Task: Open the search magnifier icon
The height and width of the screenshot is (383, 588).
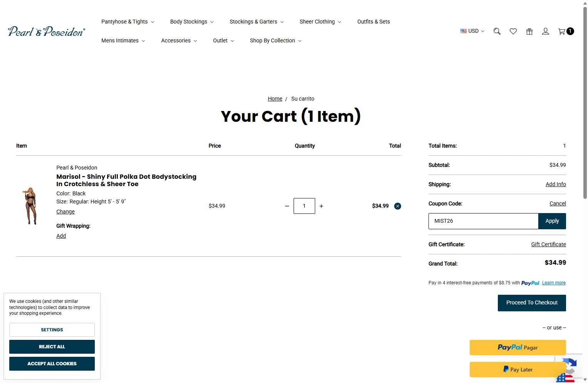Action: (x=497, y=31)
